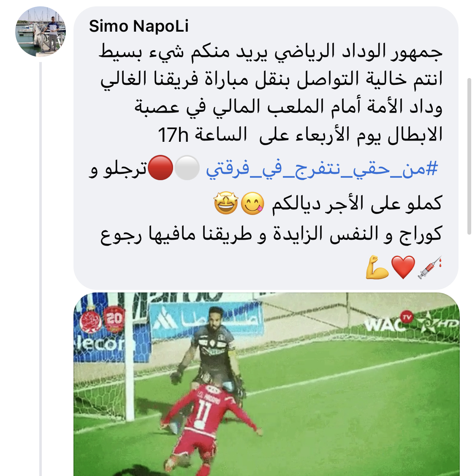Screen dimensions: 475x476
Task: Click the vertical scrollbar on right edge
Action: 469,156
